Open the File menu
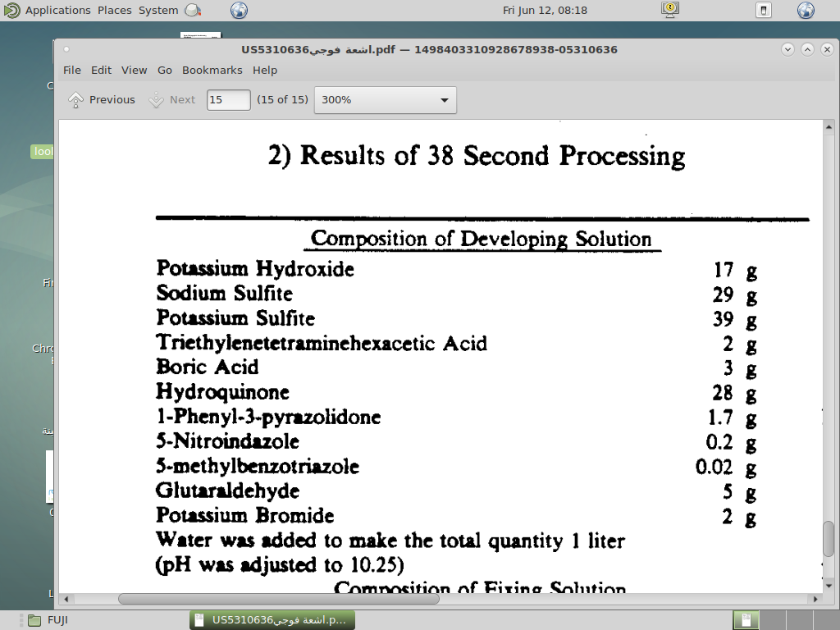This screenshot has width=840, height=630. point(72,71)
